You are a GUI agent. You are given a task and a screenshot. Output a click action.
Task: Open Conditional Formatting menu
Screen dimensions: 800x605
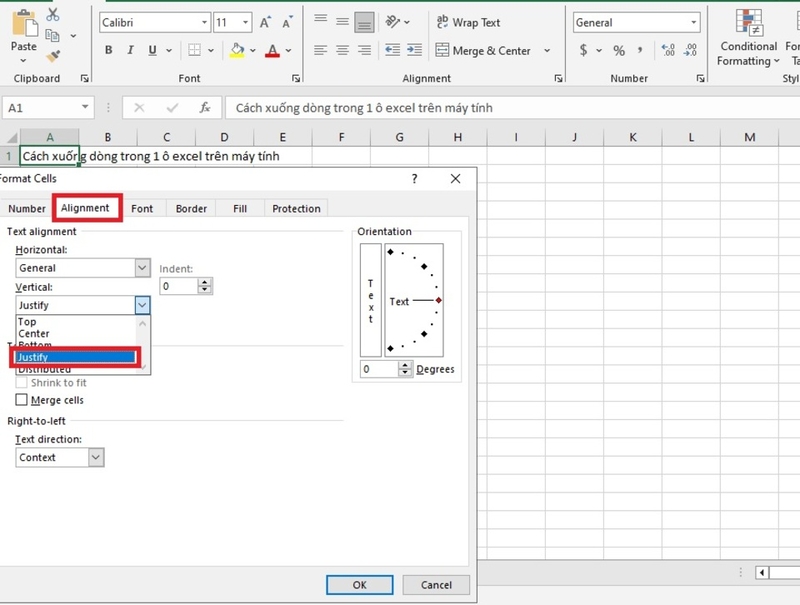[x=748, y=38]
